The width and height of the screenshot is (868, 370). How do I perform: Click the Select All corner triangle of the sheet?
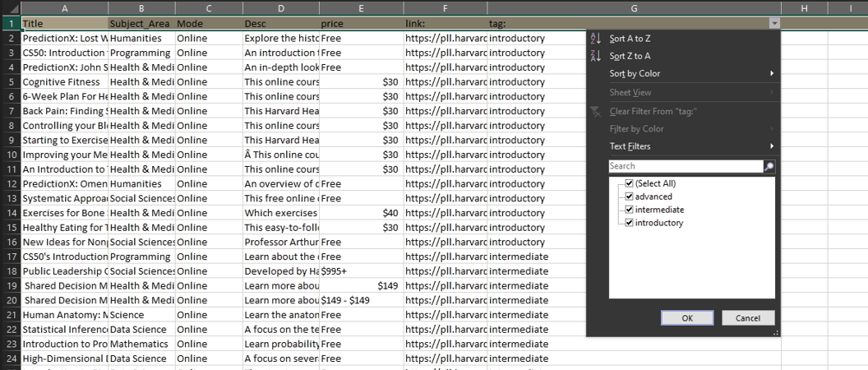(x=10, y=7)
